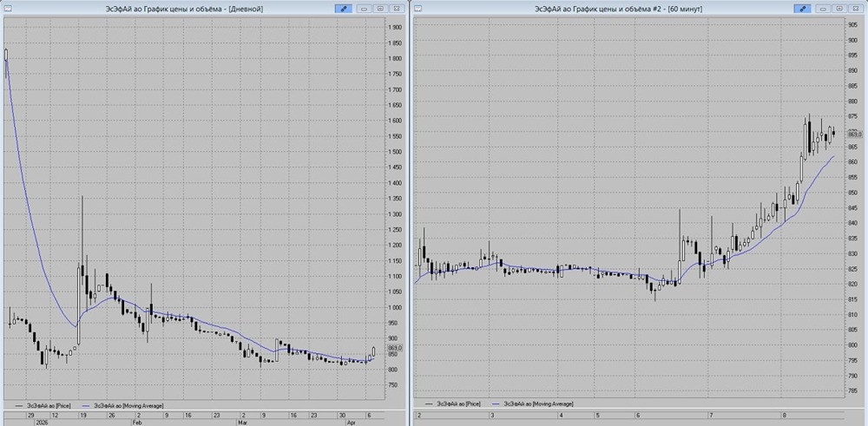Click the 869,0 current price label on the 60-minute chart axis
The height and width of the screenshot is (426, 868).
click(855, 134)
